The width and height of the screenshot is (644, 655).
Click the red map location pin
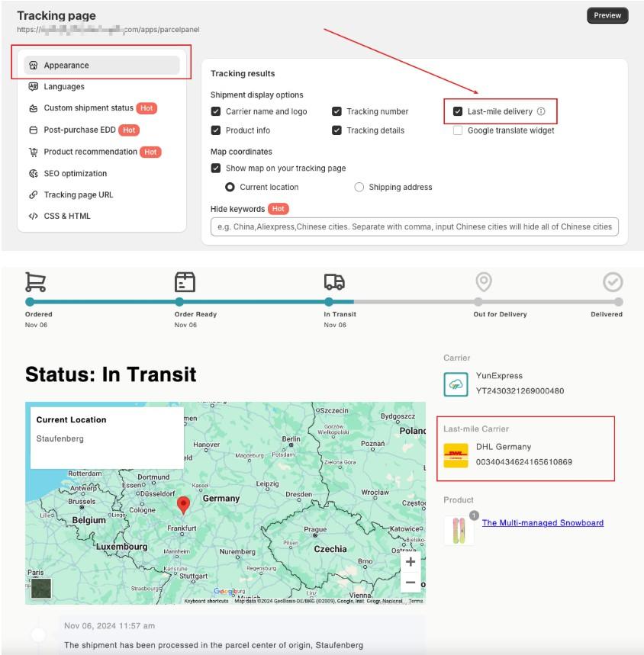(183, 505)
